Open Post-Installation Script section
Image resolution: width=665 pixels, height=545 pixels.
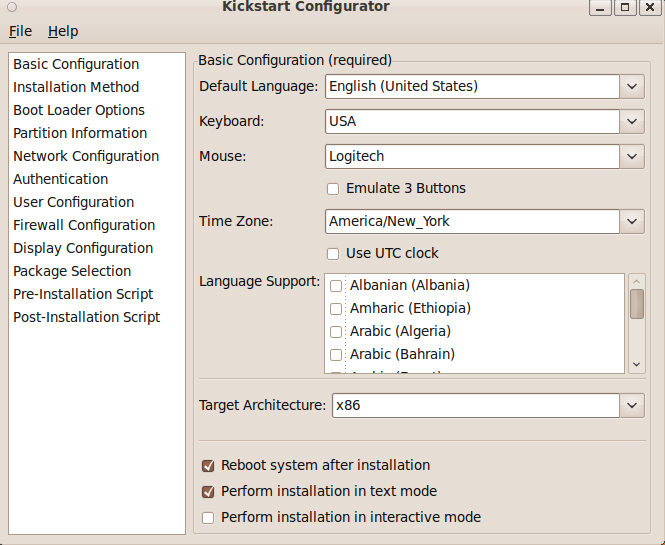pyautogui.click(x=87, y=317)
